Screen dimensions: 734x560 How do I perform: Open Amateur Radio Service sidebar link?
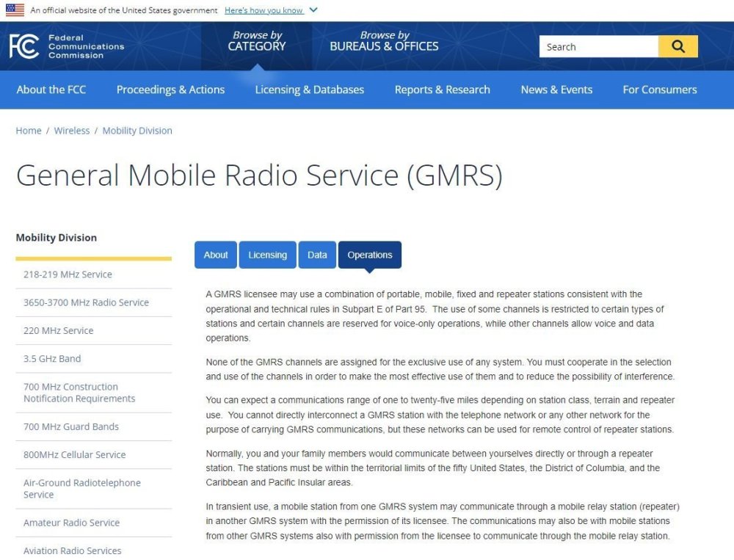[71, 523]
